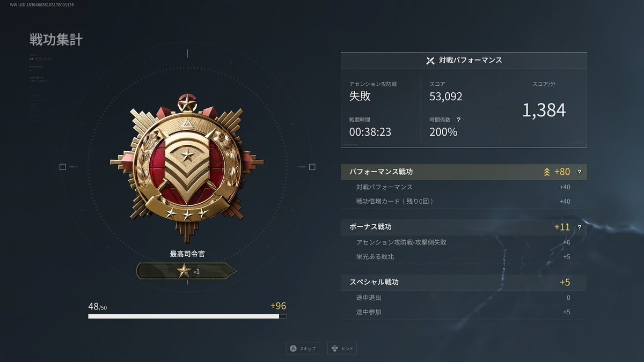Expand the パフォーマンス戦功 section header
The width and height of the screenshot is (644, 362).
point(464,172)
